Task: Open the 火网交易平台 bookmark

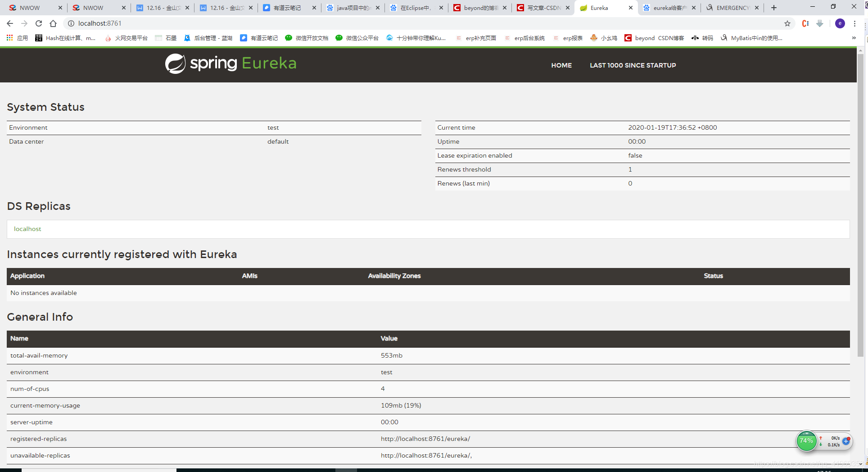Action: (x=126, y=38)
